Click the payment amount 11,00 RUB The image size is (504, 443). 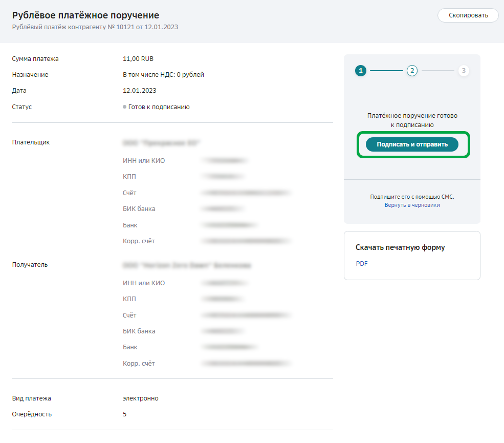point(138,59)
